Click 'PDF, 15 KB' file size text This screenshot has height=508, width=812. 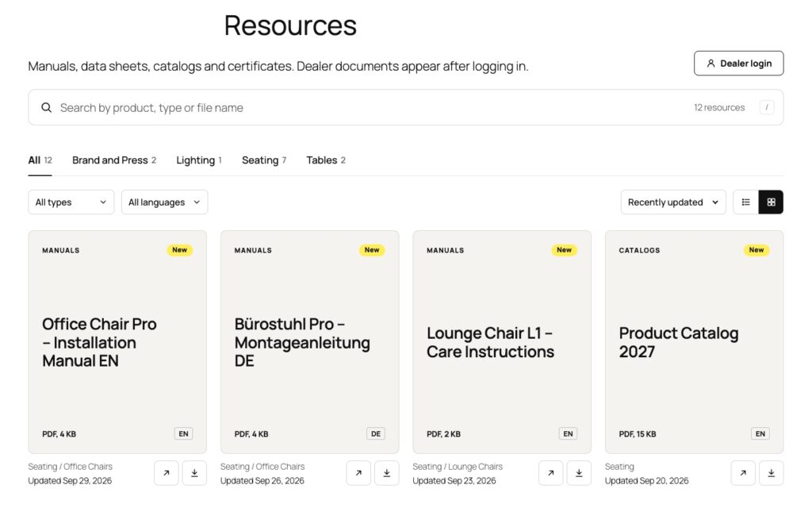point(638,434)
